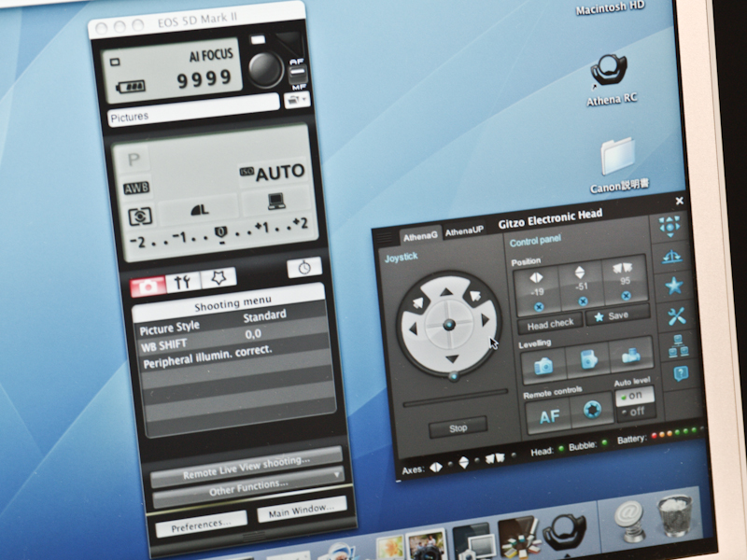Open Athena RC in the Dock
This screenshot has height=560, width=747.
tap(564, 530)
